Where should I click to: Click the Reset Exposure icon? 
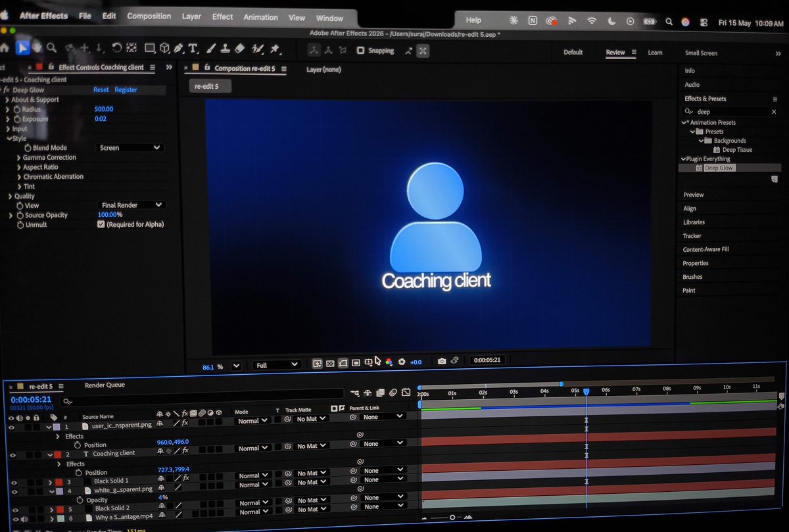pos(402,362)
